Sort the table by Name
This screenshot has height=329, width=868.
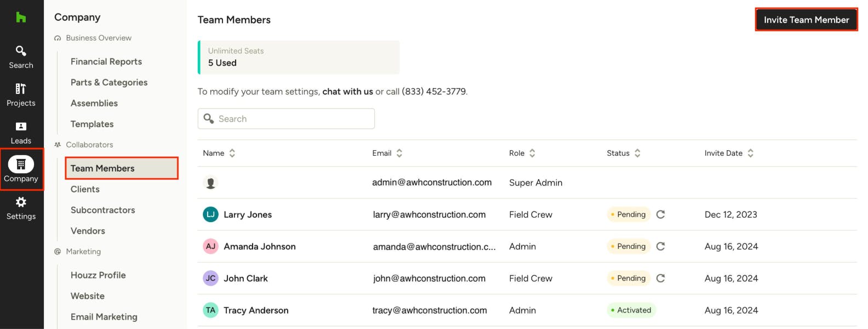(x=232, y=154)
